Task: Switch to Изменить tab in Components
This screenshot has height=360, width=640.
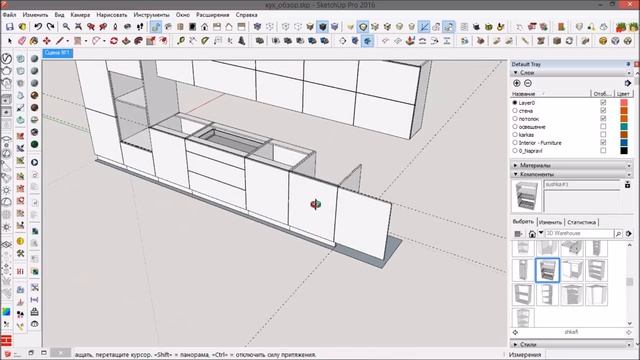Action: (x=550, y=222)
